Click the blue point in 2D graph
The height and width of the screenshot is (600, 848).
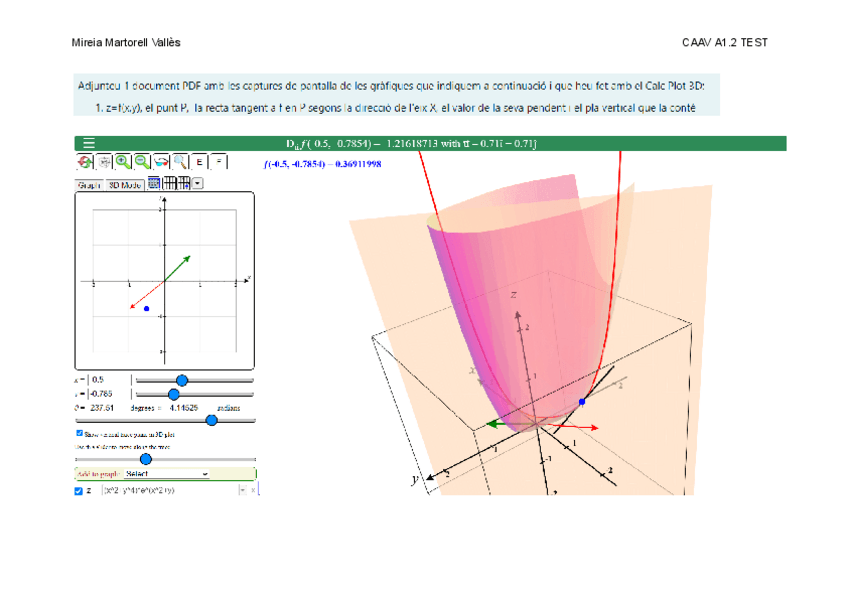[x=147, y=309]
